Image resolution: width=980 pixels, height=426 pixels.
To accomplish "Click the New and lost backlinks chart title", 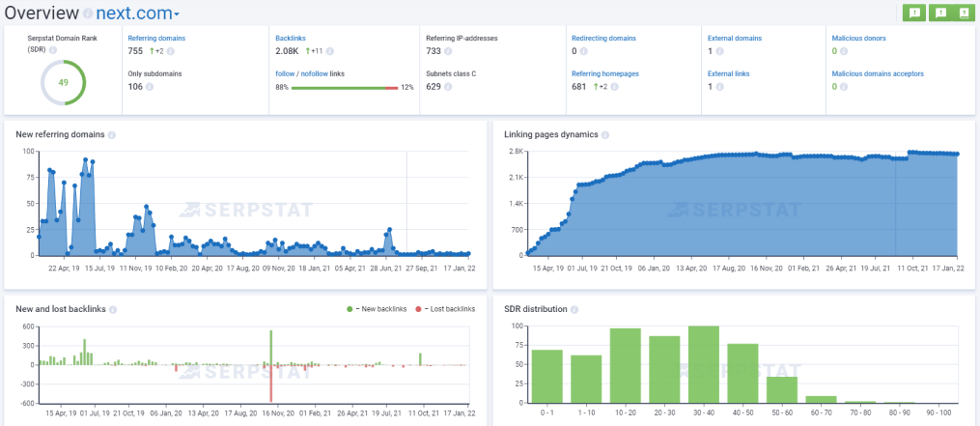I will [61, 309].
